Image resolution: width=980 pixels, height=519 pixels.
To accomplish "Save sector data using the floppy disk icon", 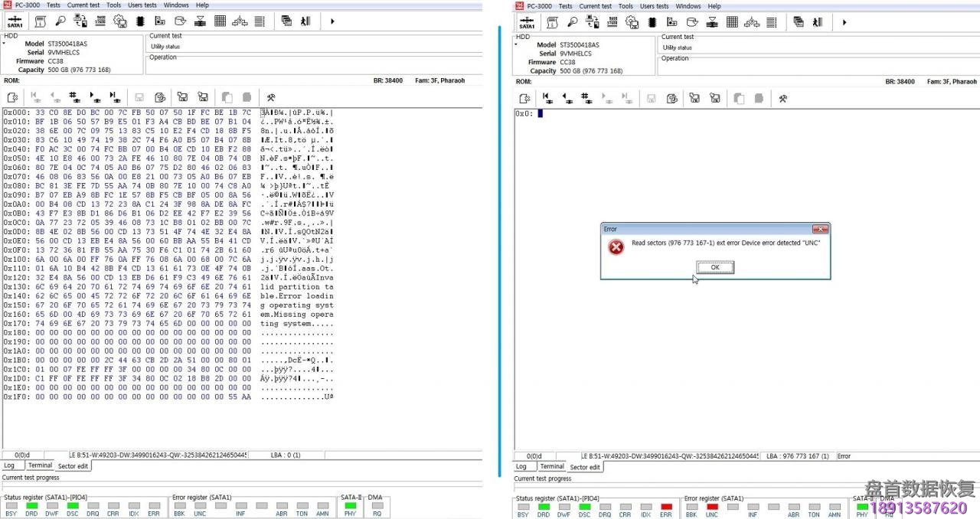I will 139,97.
